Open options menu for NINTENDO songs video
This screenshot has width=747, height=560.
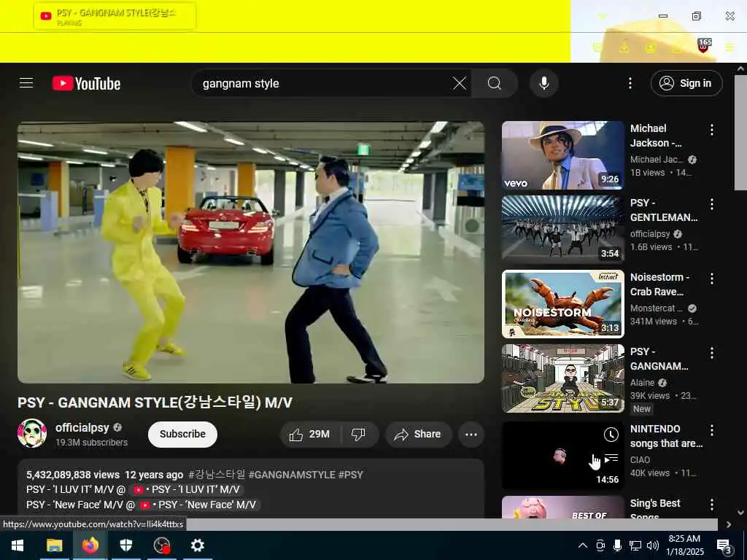pyautogui.click(x=712, y=430)
